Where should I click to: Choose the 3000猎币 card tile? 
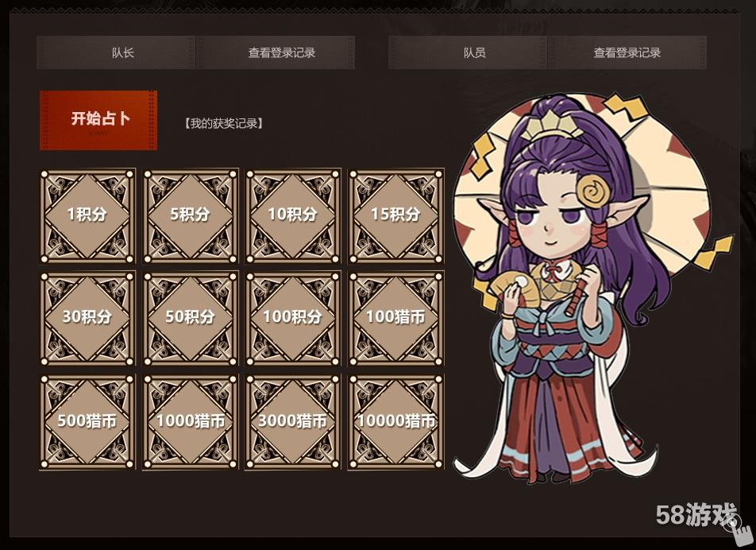pos(293,422)
